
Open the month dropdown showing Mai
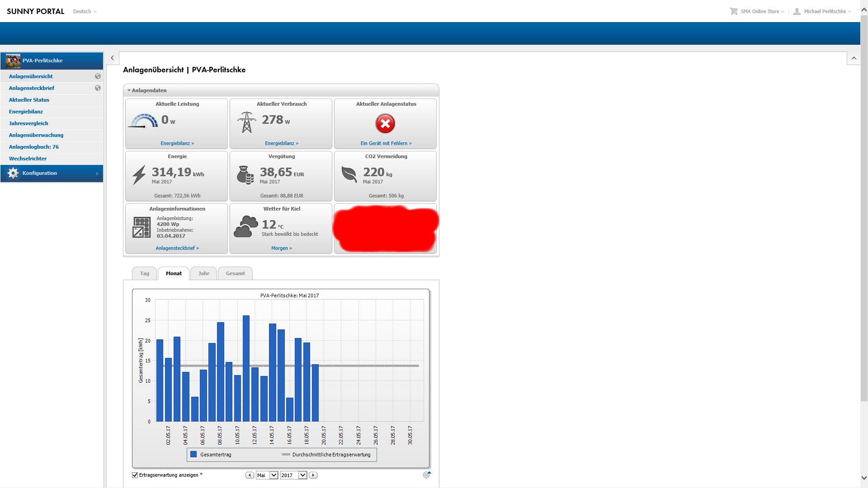point(274,475)
